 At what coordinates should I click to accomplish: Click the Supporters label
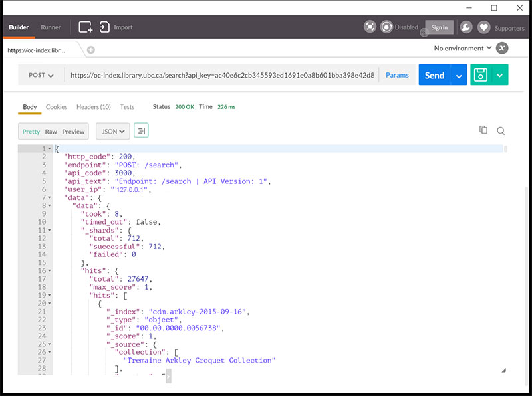click(x=509, y=28)
